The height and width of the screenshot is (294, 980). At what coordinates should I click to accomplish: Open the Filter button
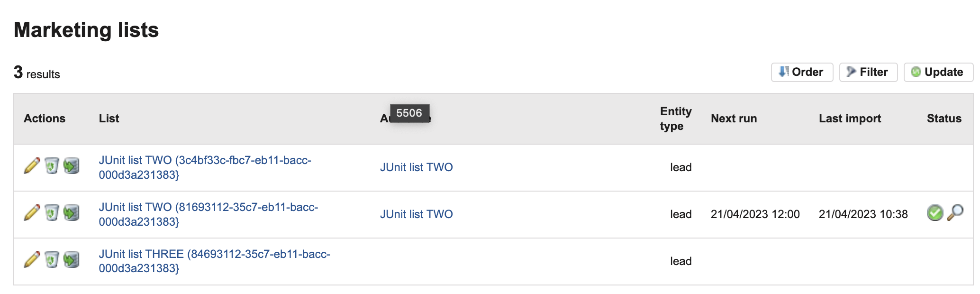pyautogui.click(x=868, y=72)
